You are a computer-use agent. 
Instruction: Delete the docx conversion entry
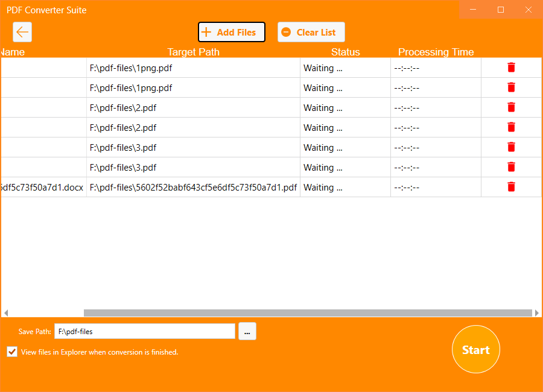click(511, 187)
